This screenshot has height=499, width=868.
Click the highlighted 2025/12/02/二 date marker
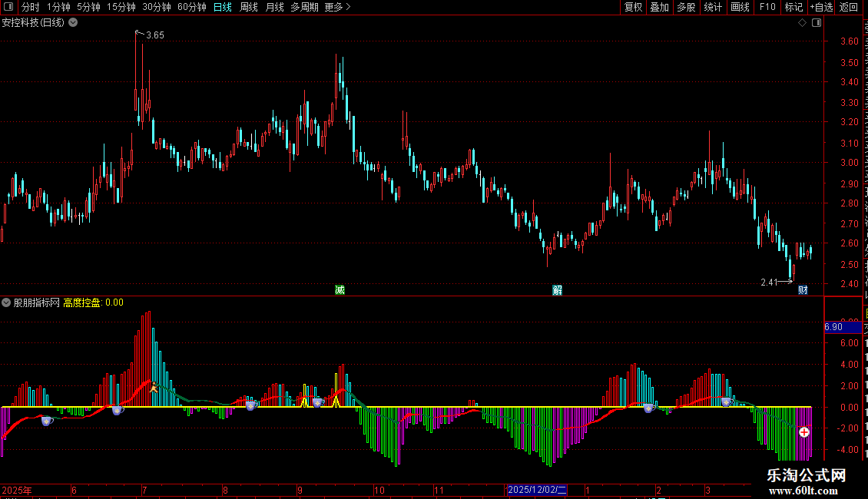click(x=537, y=490)
